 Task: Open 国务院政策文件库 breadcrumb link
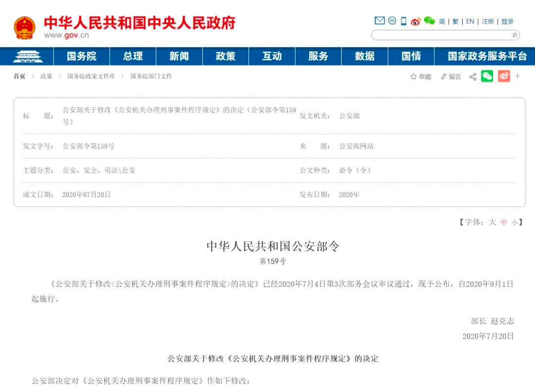(x=93, y=76)
